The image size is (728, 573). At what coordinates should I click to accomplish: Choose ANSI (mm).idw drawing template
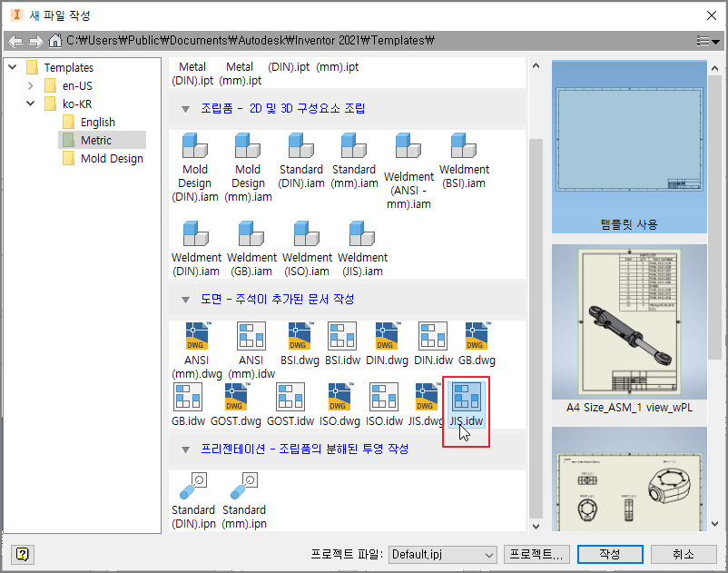pos(251,351)
